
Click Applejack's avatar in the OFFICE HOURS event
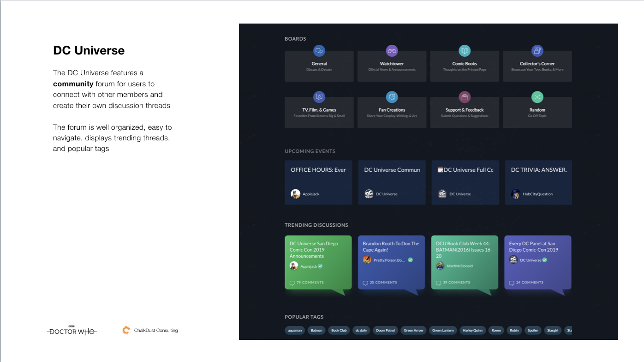pyautogui.click(x=295, y=194)
